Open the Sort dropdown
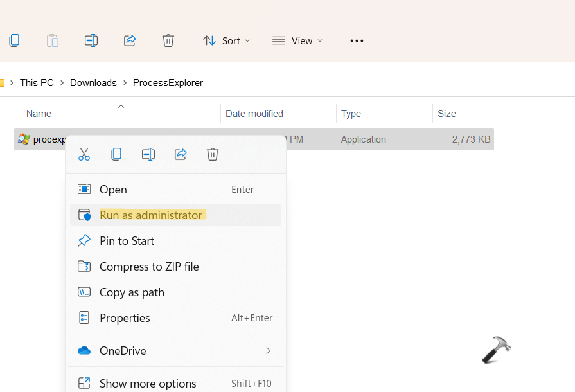Image resolution: width=575 pixels, height=392 pixels. (227, 40)
